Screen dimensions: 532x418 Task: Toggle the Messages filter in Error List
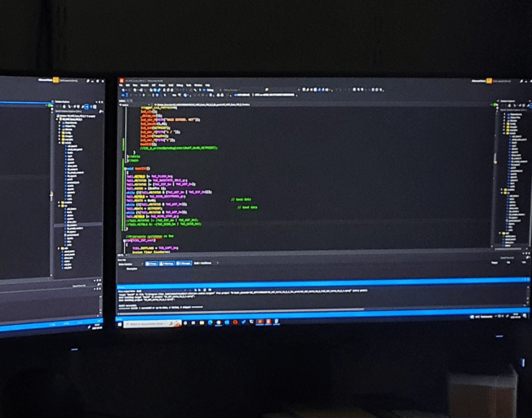pos(184,264)
